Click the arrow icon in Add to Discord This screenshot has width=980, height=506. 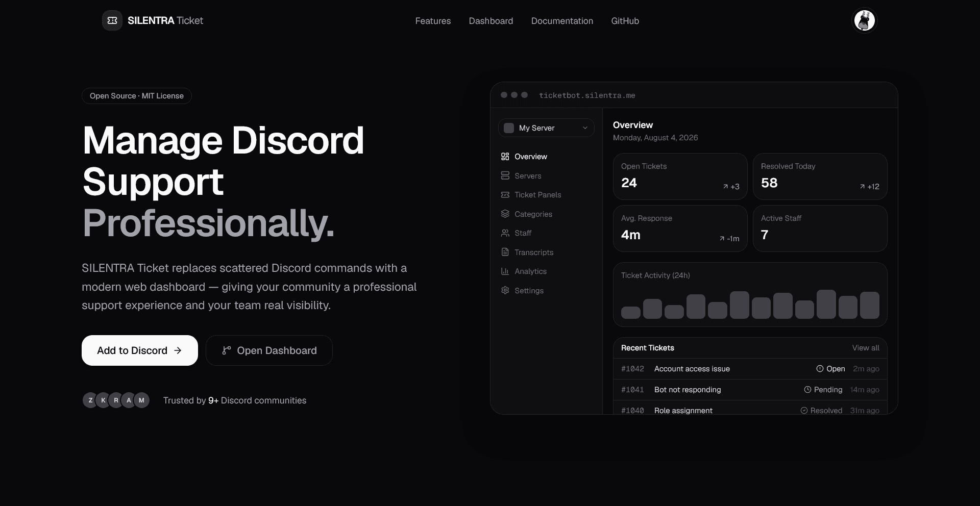tap(178, 350)
